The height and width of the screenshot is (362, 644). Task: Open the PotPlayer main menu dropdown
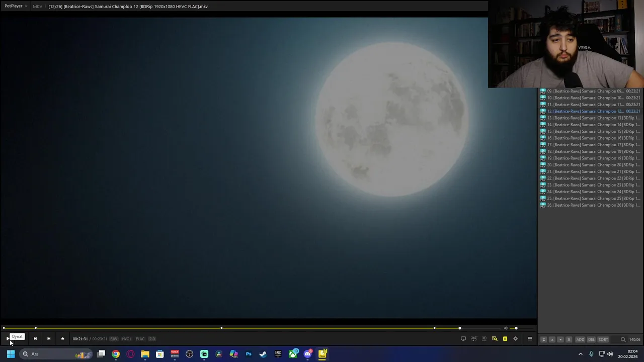pyautogui.click(x=16, y=6)
